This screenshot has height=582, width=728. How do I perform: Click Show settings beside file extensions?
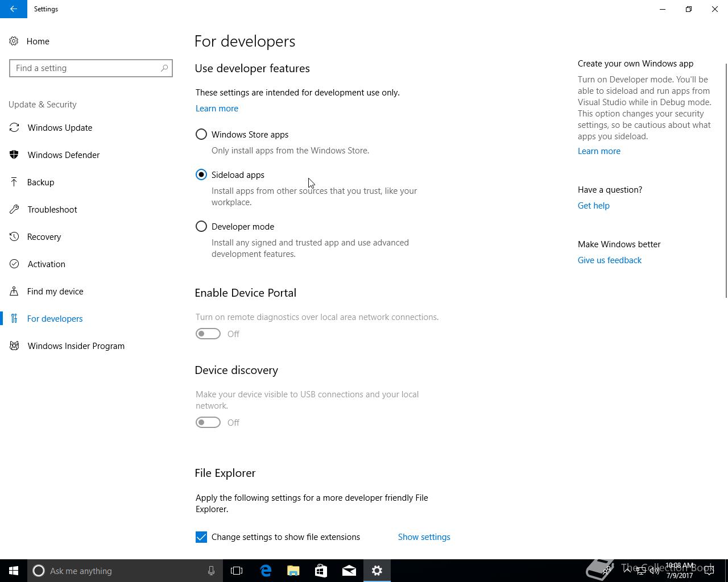[x=424, y=537]
